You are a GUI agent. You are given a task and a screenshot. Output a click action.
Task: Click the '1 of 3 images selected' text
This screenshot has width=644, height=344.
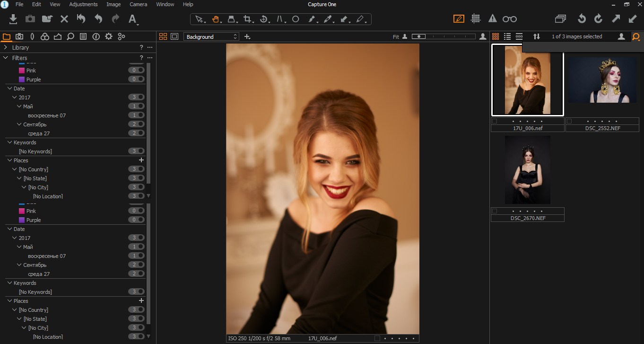[577, 36]
